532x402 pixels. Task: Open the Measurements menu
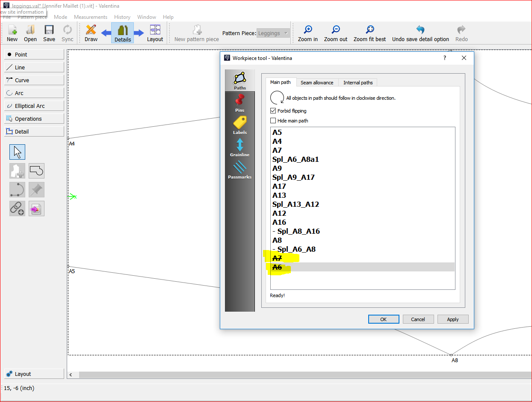point(90,17)
